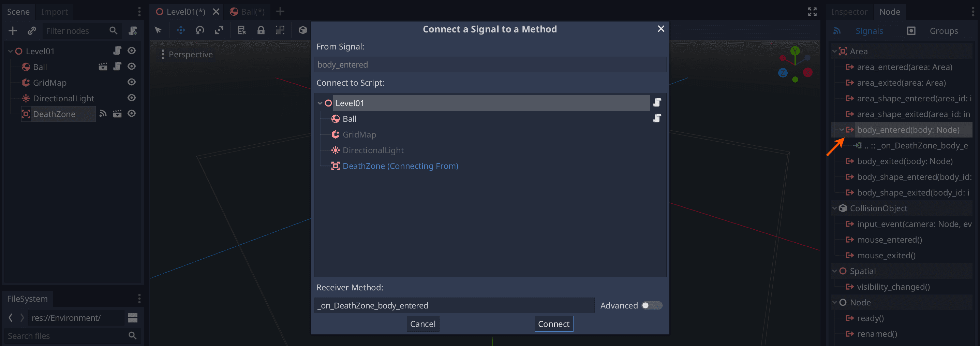Screen dimensions: 980x346
Task: Click the Receiver Method input field
Action: tap(454, 305)
